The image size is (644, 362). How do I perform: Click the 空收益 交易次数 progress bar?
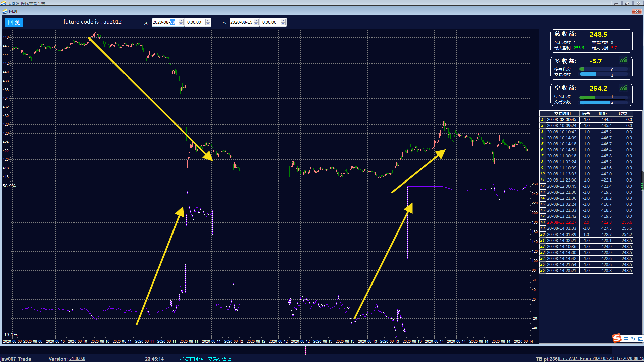(603, 102)
